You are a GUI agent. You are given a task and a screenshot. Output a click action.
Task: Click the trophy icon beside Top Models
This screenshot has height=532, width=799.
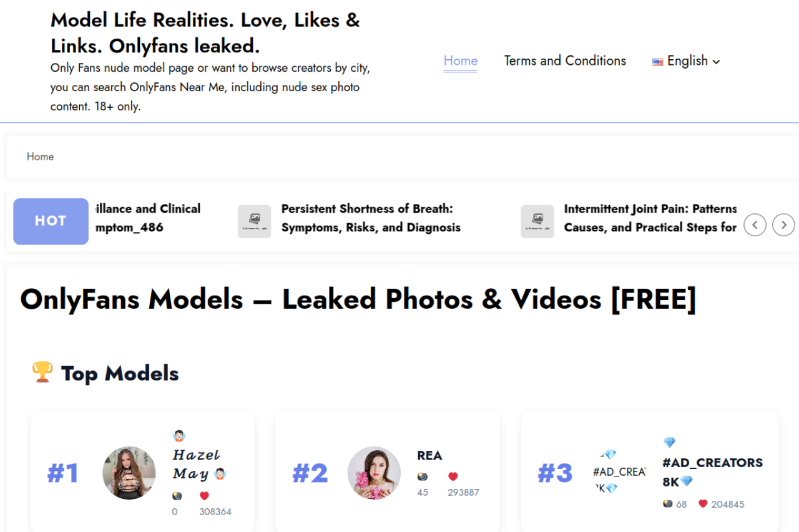pyautogui.click(x=42, y=372)
